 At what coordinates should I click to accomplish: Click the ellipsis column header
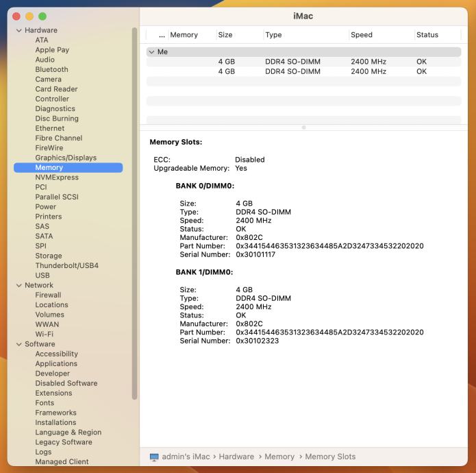pyautogui.click(x=162, y=35)
